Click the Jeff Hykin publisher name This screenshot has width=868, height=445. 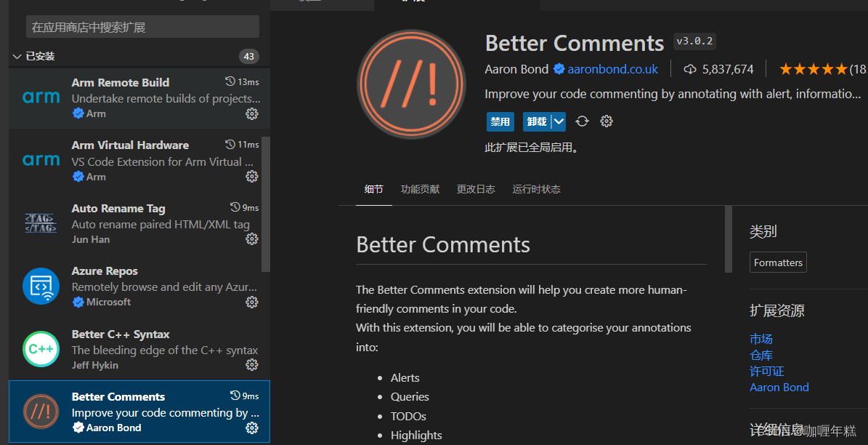coord(95,365)
